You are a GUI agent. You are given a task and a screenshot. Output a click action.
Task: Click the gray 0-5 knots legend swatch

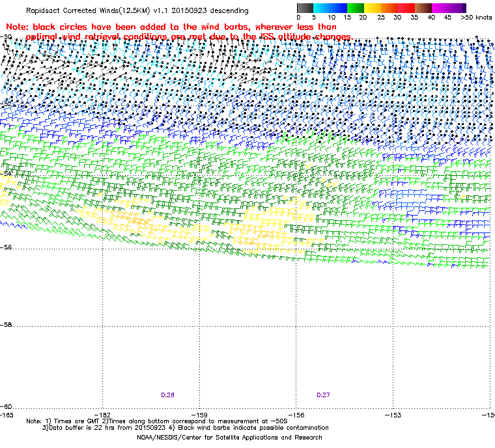click(x=305, y=8)
